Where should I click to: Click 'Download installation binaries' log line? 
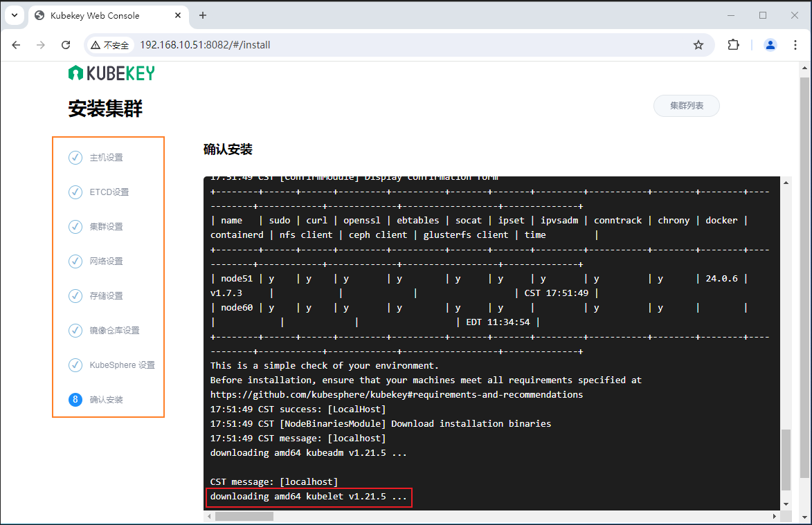(x=381, y=423)
